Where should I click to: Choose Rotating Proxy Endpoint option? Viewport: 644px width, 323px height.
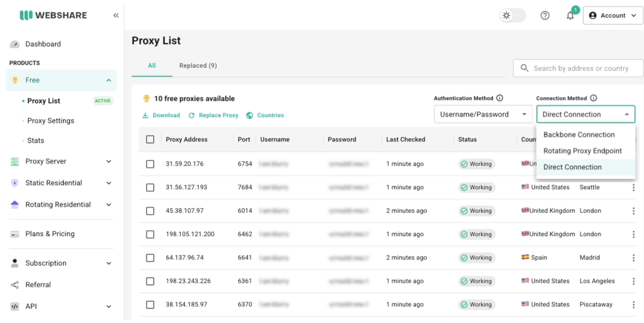click(x=586, y=151)
